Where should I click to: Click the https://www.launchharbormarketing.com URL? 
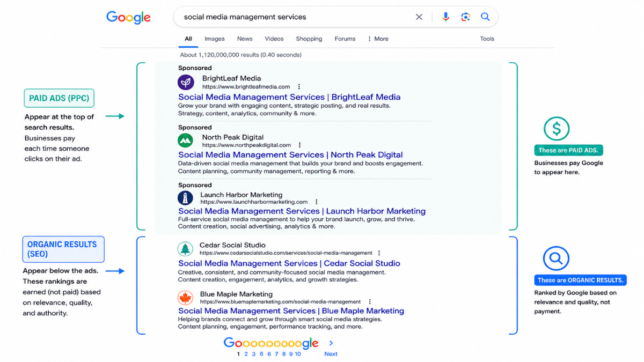pyautogui.click(x=254, y=202)
